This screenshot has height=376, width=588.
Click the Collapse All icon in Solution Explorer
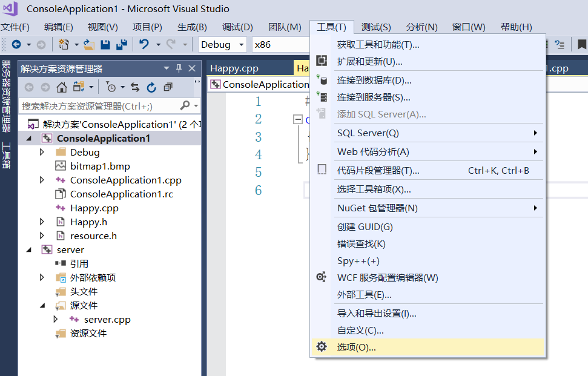[168, 87]
